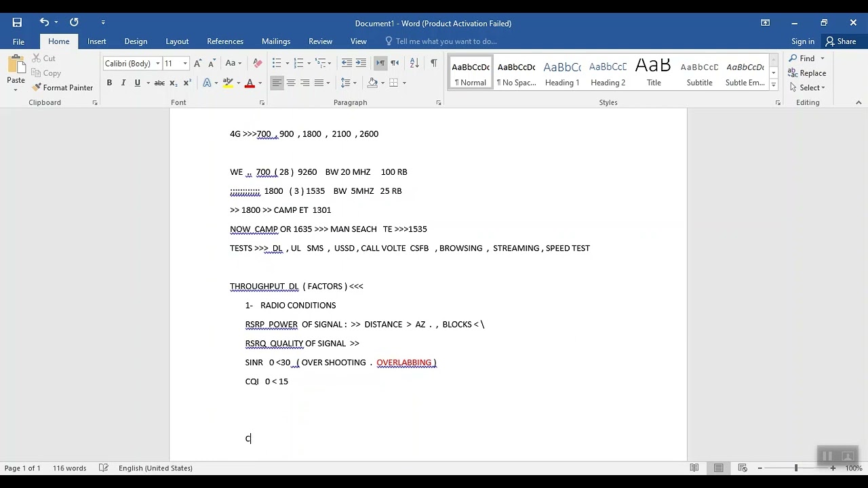Click the Sort A-Z icon

click(x=414, y=63)
